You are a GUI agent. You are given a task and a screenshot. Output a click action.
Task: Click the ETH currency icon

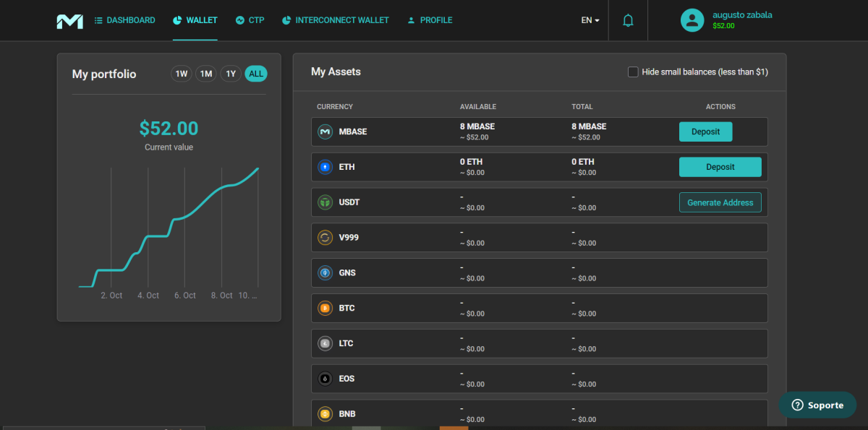pos(325,167)
